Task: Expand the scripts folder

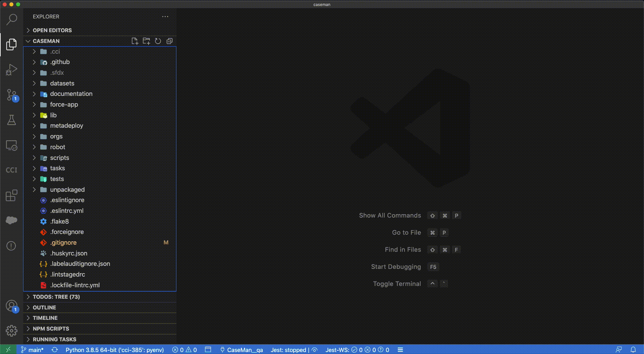Action: (x=100, y=158)
